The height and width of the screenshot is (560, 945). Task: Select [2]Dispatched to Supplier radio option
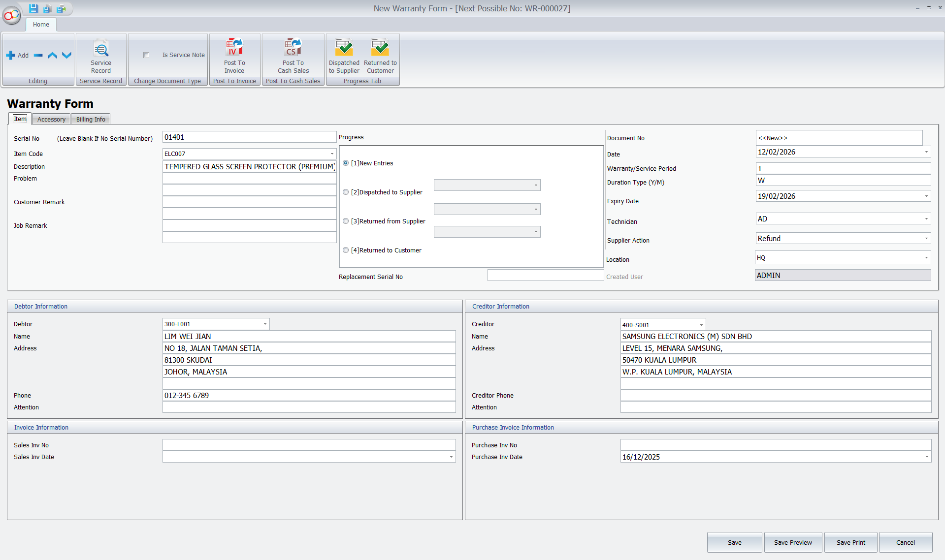(x=346, y=192)
